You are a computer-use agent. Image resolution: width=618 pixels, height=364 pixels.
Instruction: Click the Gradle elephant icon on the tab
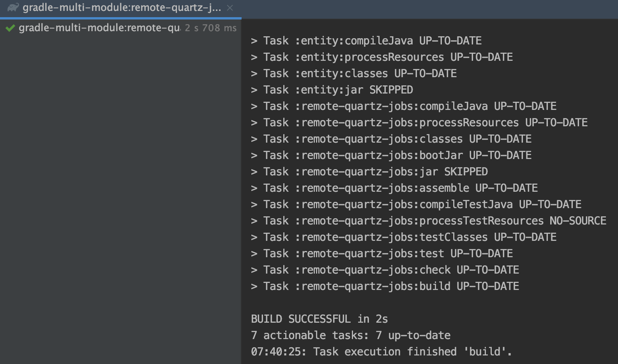click(x=13, y=7)
